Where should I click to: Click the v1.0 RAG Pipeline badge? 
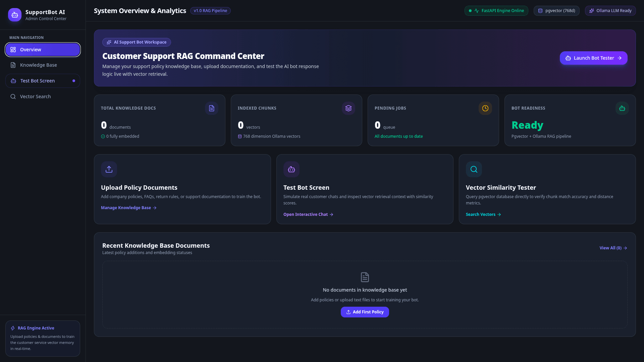tap(210, 11)
